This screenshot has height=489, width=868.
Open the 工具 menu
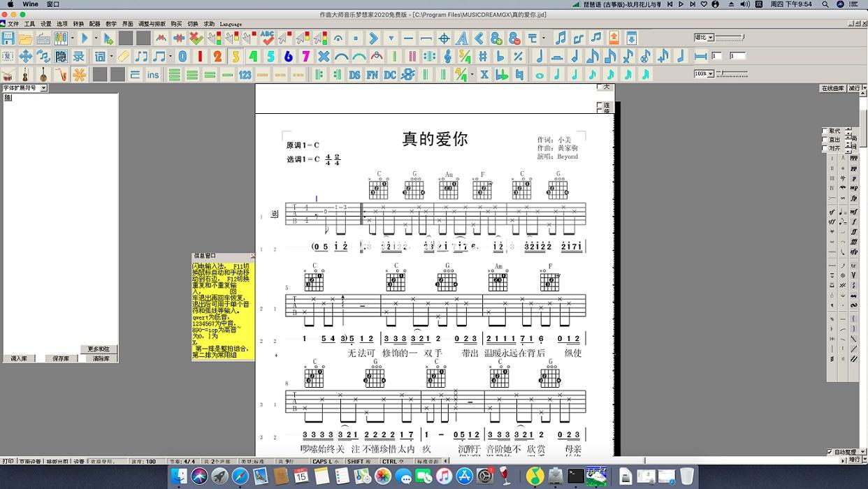(29, 24)
